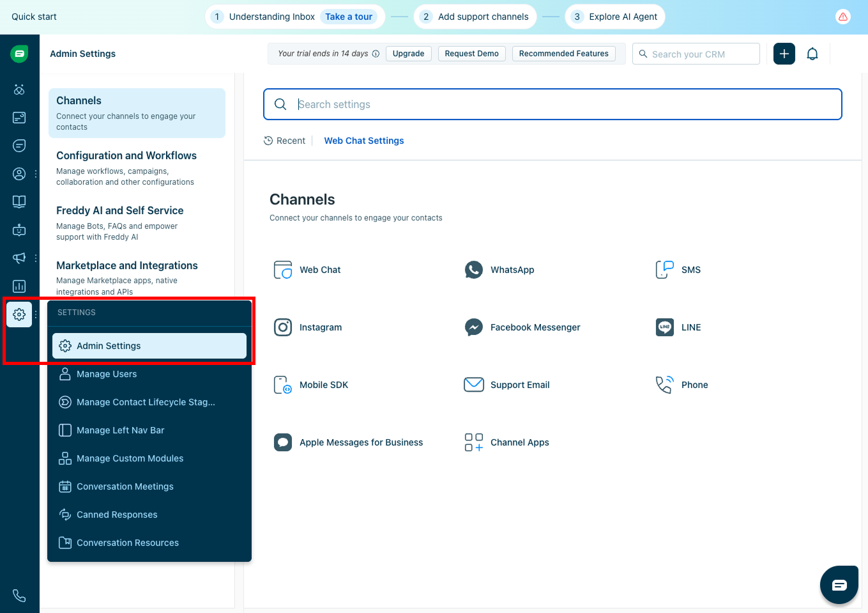The width and height of the screenshot is (868, 613).
Task: Click the Recommended Features button
Action: [x=564, y=54]
